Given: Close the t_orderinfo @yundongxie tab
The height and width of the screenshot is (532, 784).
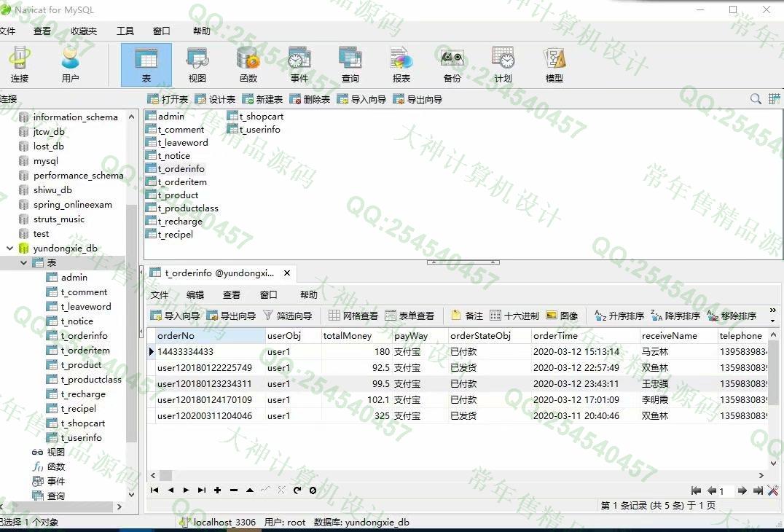Looking at the screenshot, I should (x=287, y=273).
